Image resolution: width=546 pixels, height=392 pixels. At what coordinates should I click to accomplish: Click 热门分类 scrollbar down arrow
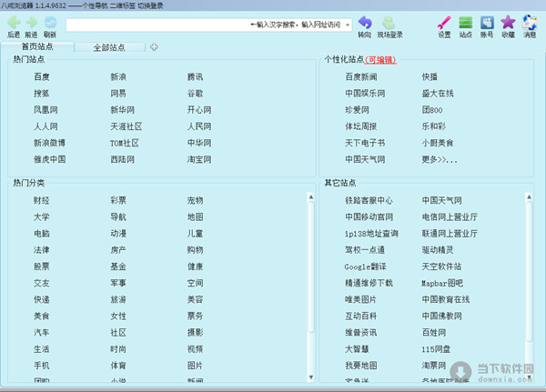pyautogui.click(x=311, y=377)
